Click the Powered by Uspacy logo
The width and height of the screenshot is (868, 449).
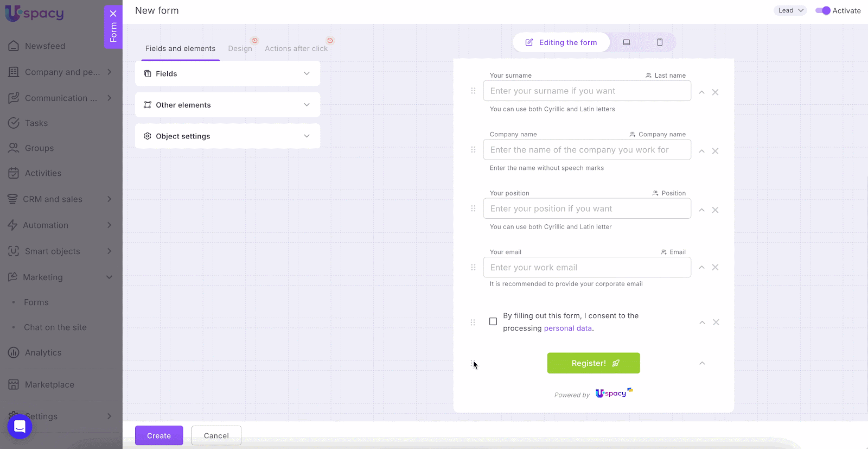(614, 393)
